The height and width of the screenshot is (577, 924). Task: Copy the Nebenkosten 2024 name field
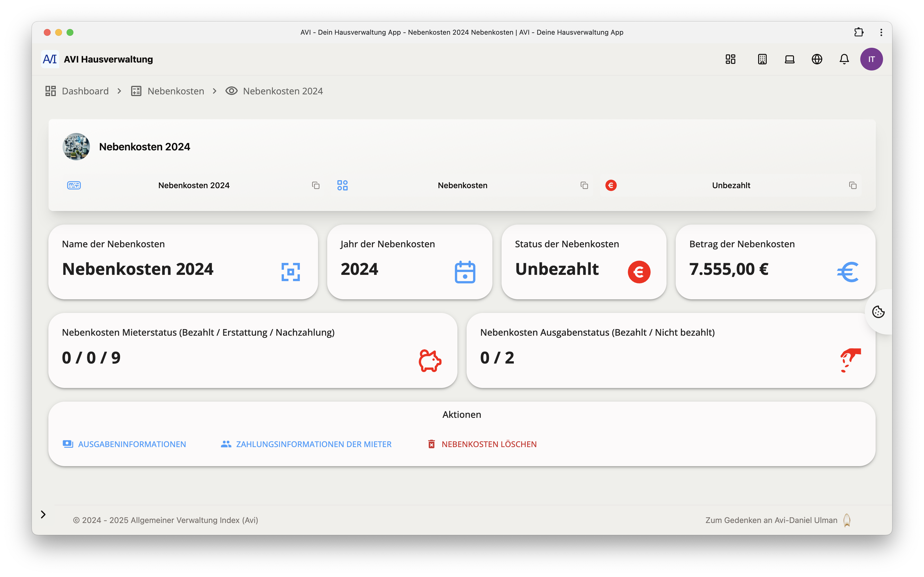point(316,185)
